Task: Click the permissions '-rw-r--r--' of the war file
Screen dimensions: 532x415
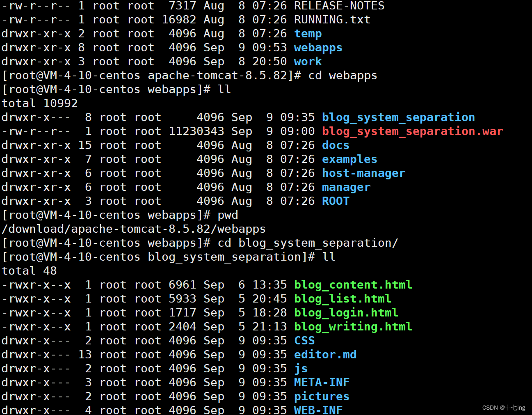Action: point(36,131)
